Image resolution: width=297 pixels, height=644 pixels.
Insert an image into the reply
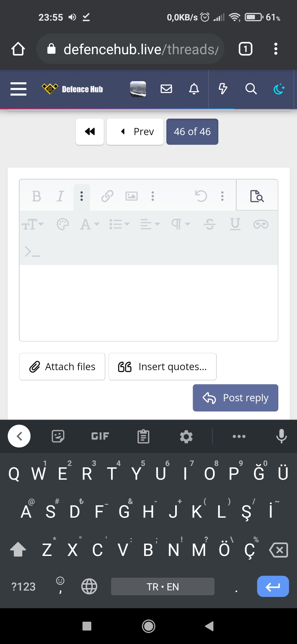(x=131, y=196)
